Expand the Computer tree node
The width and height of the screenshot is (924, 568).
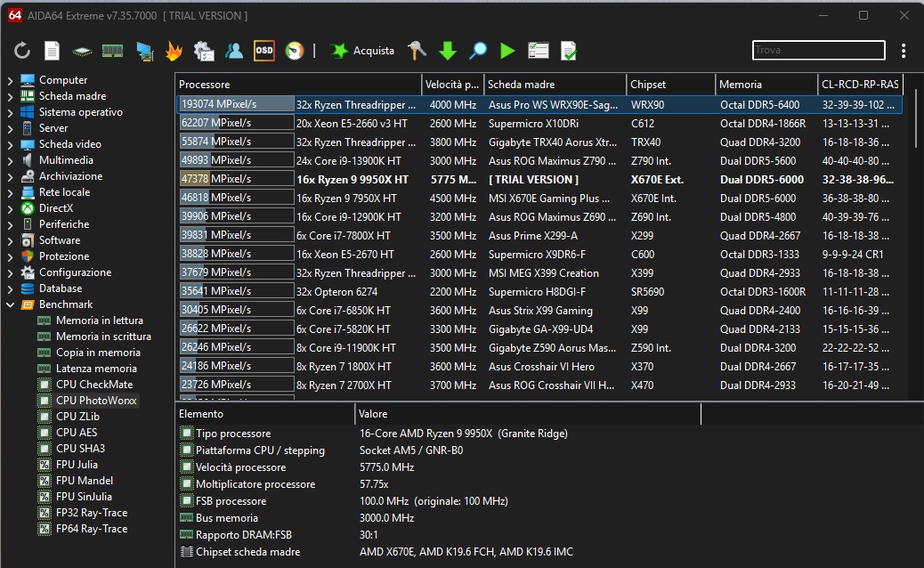(10, 80)
